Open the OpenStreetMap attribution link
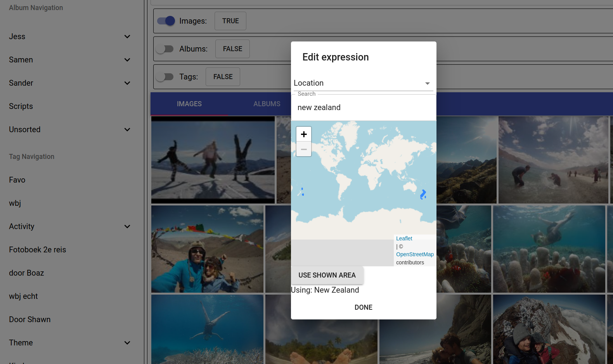This screenshot has width=613, height=364. tap(415, 254)
